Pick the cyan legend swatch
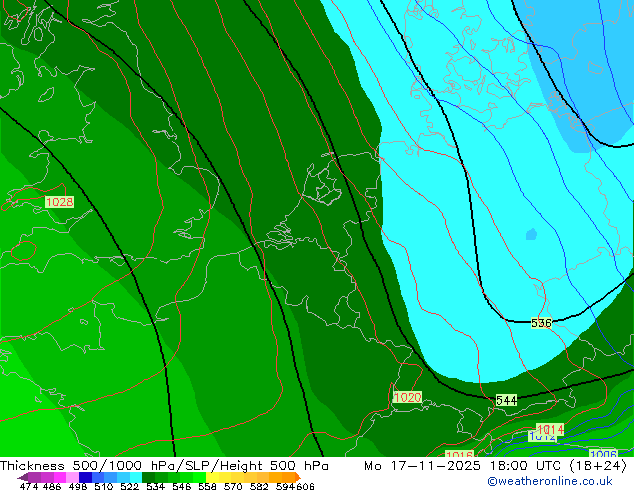The width and height of the screenshot is (634, 490). (136, 477)
